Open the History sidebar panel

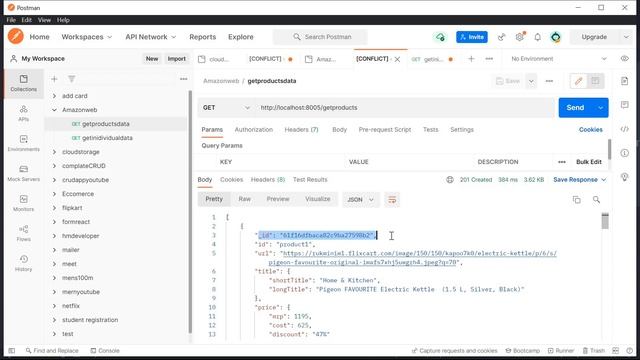23,263
